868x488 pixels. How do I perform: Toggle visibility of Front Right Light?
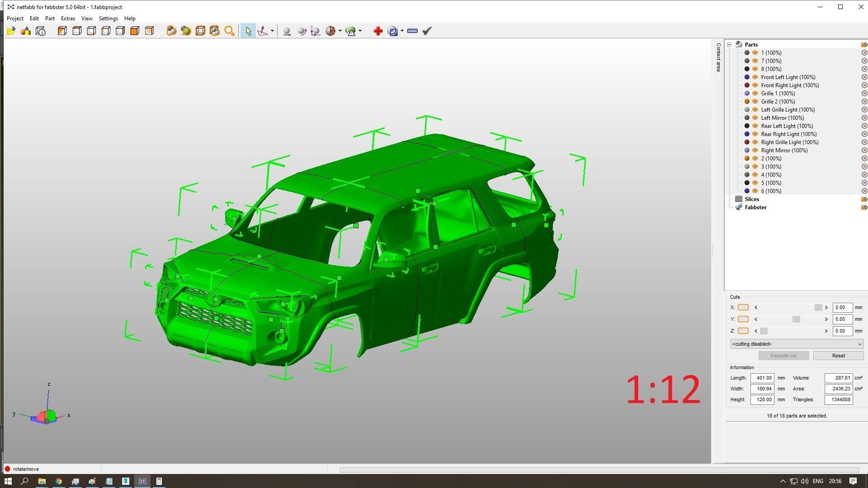click(755, 85)
